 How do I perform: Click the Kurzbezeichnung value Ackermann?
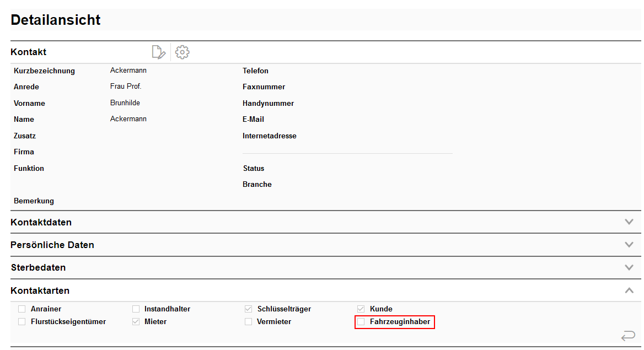[x=128, y=71]
